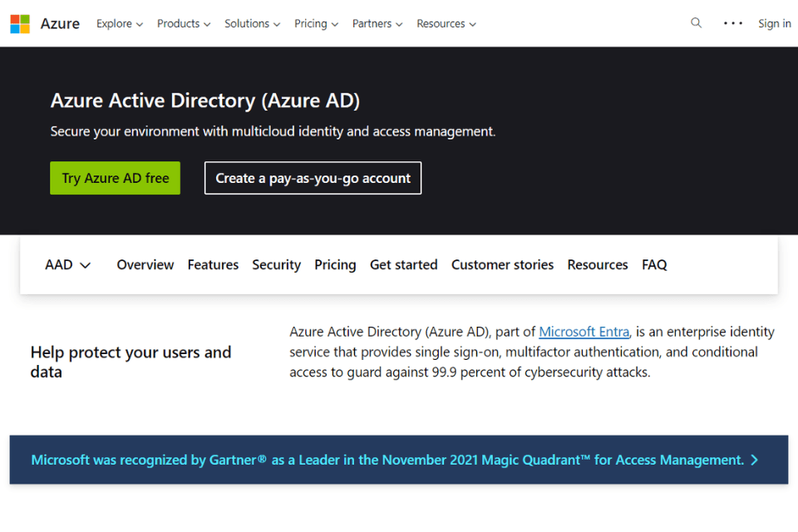This screenshot has height=532, width=798.
Task: Expand the AAD section selector
Action: click(67, 264)
